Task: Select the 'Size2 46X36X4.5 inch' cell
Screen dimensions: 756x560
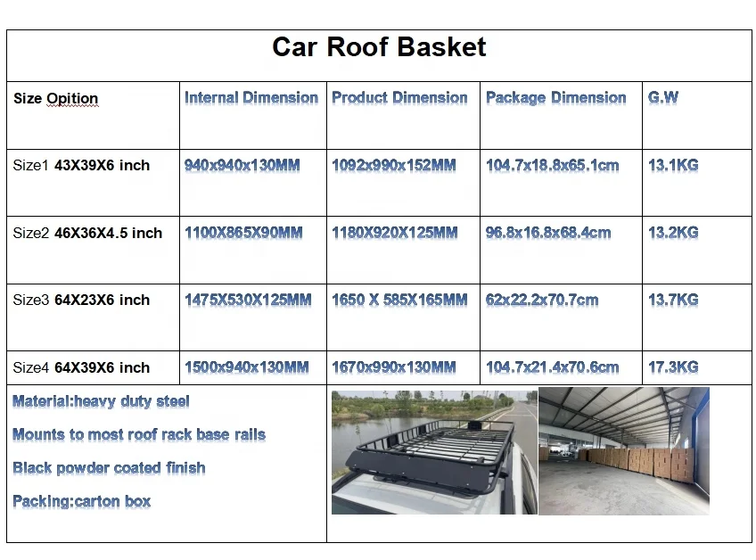Action: tap(93, 250)
